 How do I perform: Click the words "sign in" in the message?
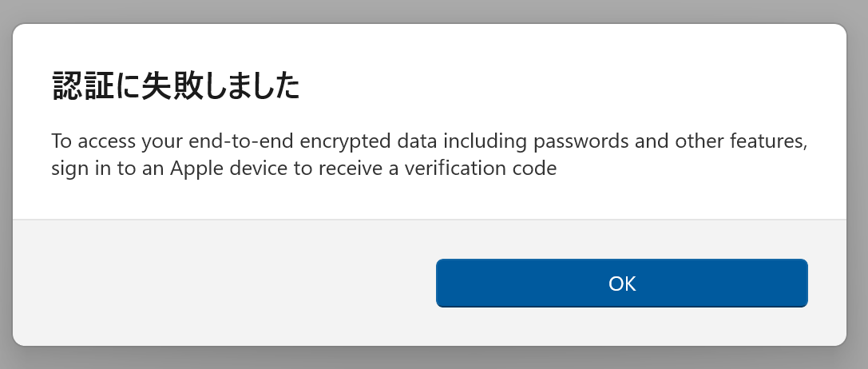tap(78, 169)
